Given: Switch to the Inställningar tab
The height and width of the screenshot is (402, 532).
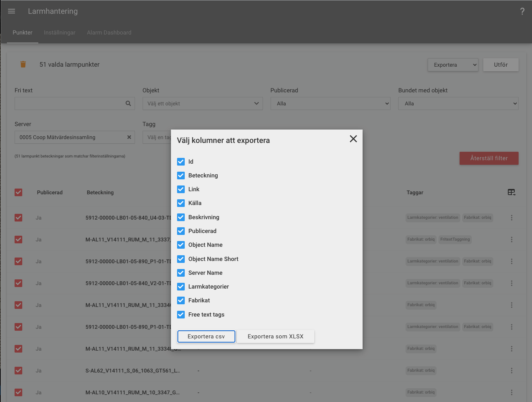Looking at the screenshot, I should tap(60, 33).
